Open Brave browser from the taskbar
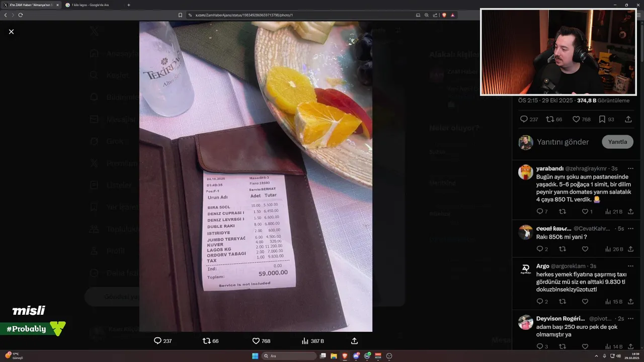Image resolution: width=644 pixels, height=362 pixels. (345, 356)
